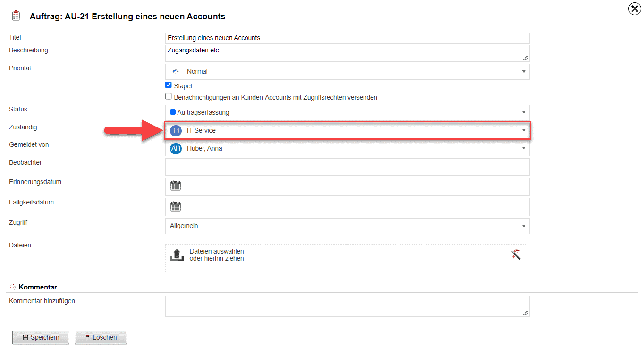Click the file upload icon in Dateien
This screenshot has width=644, height=357.
coord(177,255)
